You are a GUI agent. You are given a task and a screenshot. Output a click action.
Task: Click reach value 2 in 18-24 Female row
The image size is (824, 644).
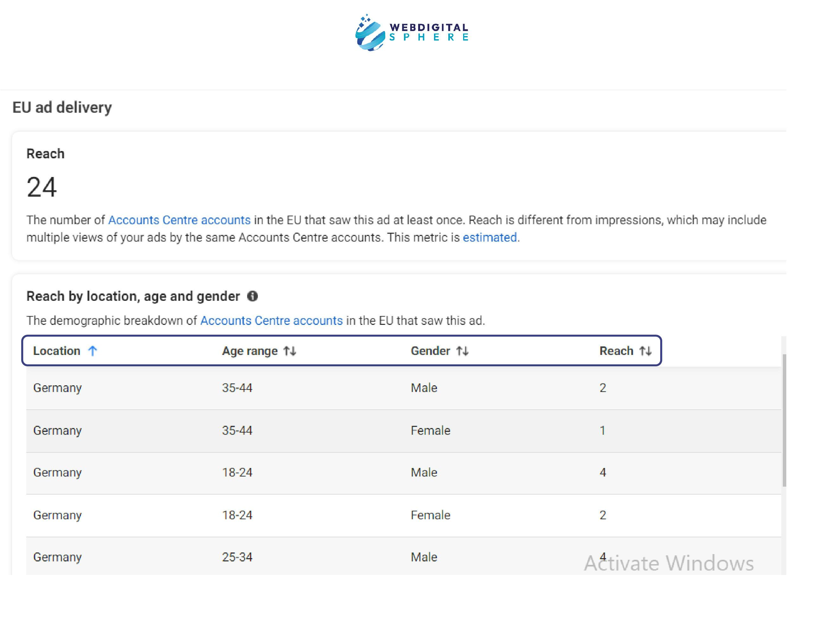tap(603, 515)
